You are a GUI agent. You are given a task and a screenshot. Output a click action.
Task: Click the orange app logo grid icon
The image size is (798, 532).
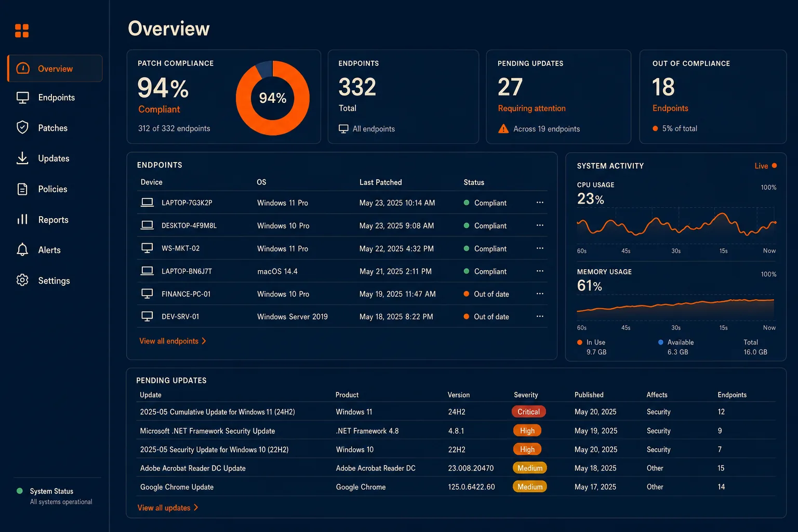tap(22, 31)
